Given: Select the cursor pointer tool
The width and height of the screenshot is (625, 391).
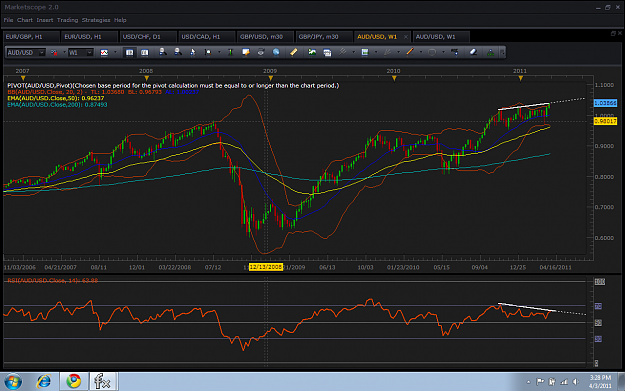Looking at the screenshot, I should tap(193, 52).
